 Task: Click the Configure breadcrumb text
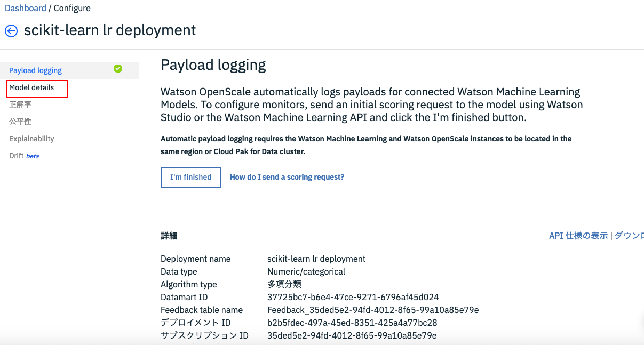click(x=72, y=8)
